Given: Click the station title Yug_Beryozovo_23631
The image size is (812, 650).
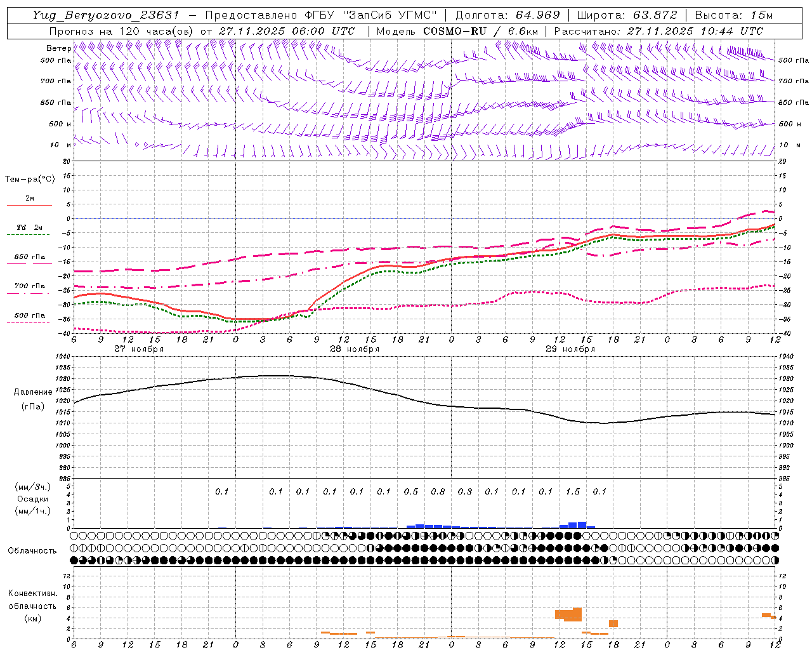Looking at the screenshot, I should 106,15.
